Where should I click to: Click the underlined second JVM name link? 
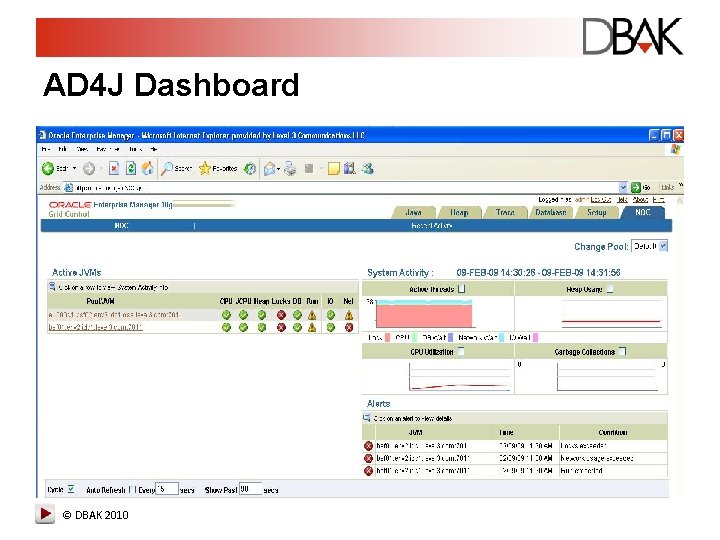pyautogui.click(x=95, y=327)
